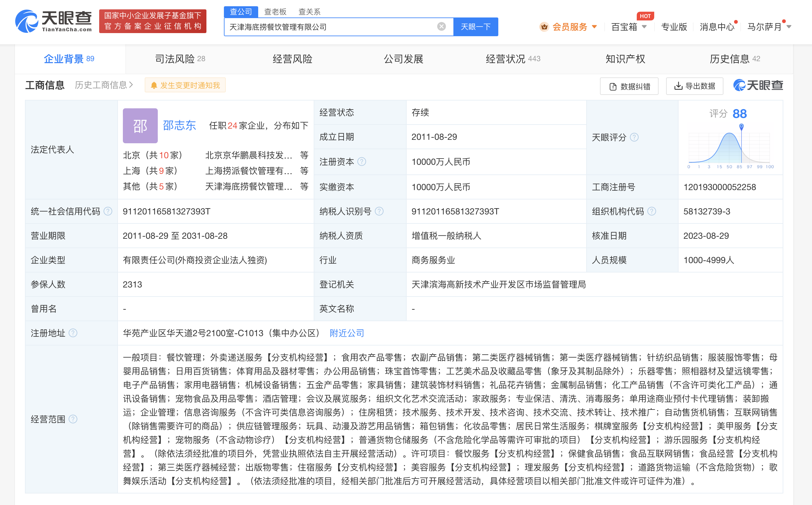Screen dimensions: 812x505
Task: Open the 经营风险 tab
Action: tap(292, 59)
